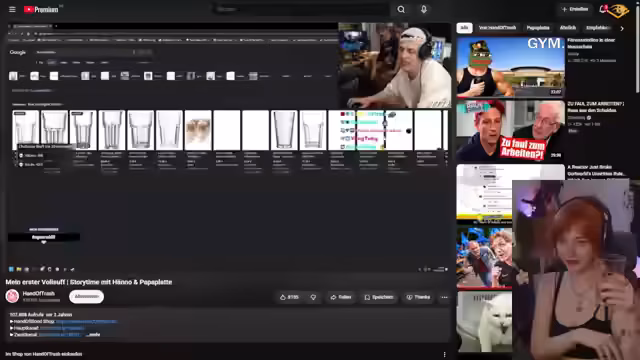Expand filter chips with the right chevron
This screenshot has height=360, width=640.
pos(622,28)
